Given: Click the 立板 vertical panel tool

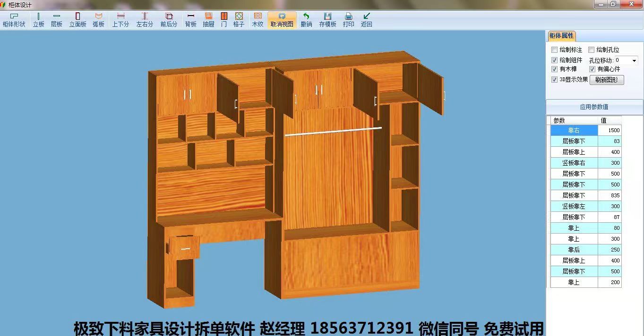Looking at the screenshot, I should [x=38, y=20].
